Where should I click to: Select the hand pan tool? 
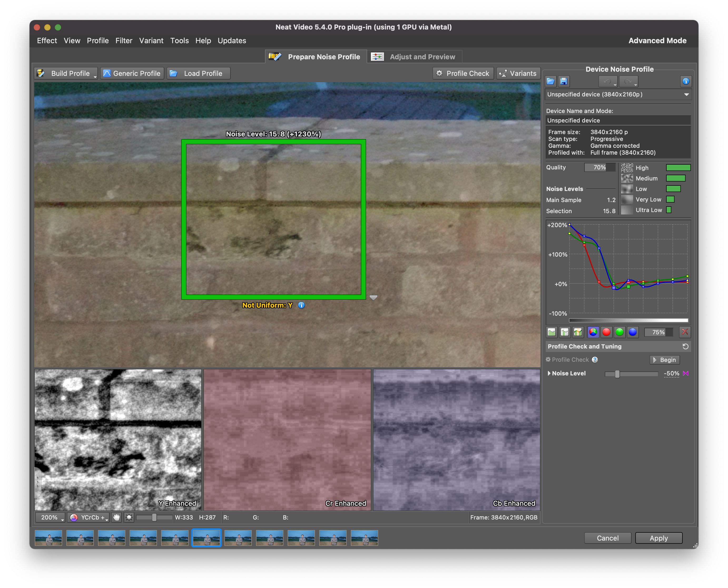coord(116,517)
